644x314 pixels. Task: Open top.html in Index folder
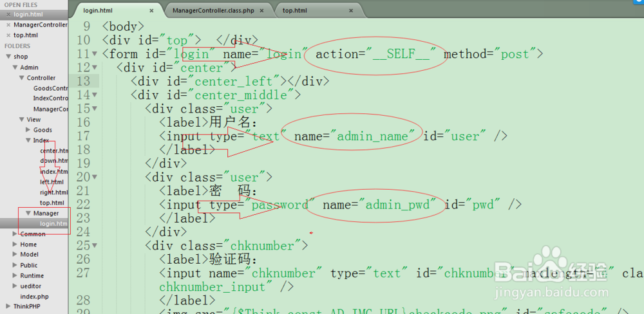point(52,203)
